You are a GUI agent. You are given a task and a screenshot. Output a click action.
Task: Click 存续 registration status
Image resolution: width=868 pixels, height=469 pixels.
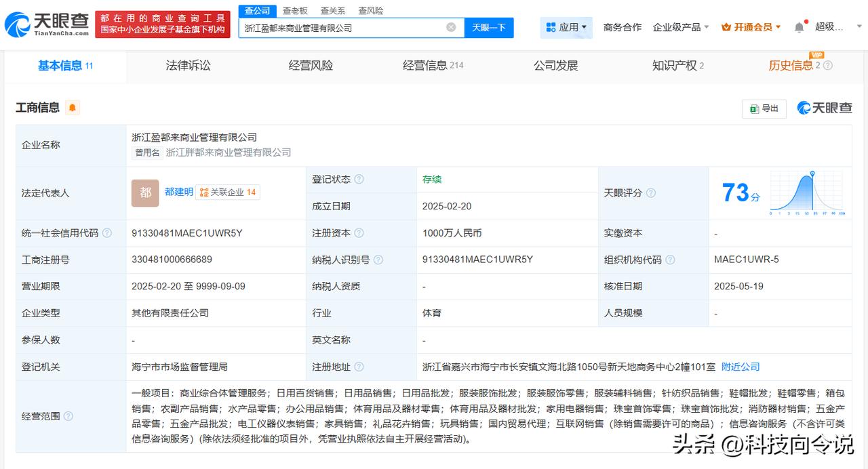tap(432, 180)
